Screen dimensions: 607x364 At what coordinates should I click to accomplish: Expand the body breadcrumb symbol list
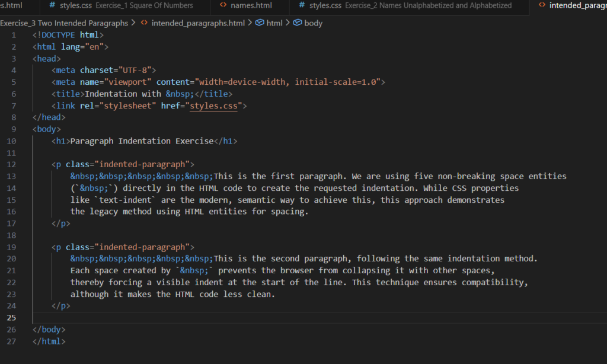[313, 23]
